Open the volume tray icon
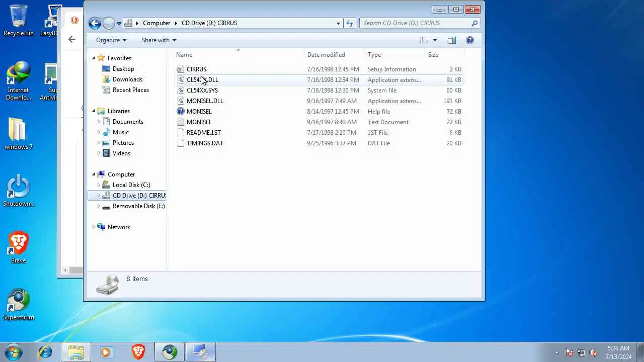Viewport: 644px width, 362px height. (x=594, y=353)
